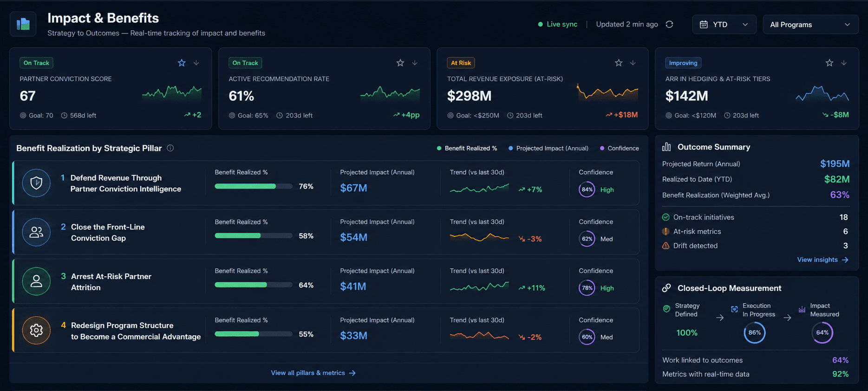Click the -3% trend sparkline
The width and height of the screenshot is (868, 391).
pos(479,237)
